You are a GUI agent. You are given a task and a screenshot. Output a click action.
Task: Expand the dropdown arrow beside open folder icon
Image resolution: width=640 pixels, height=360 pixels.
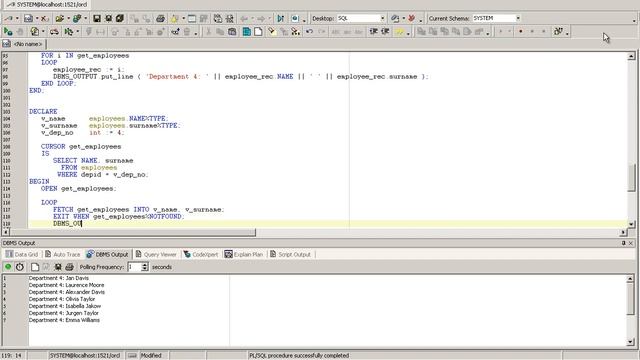click(x=68, y=18)
